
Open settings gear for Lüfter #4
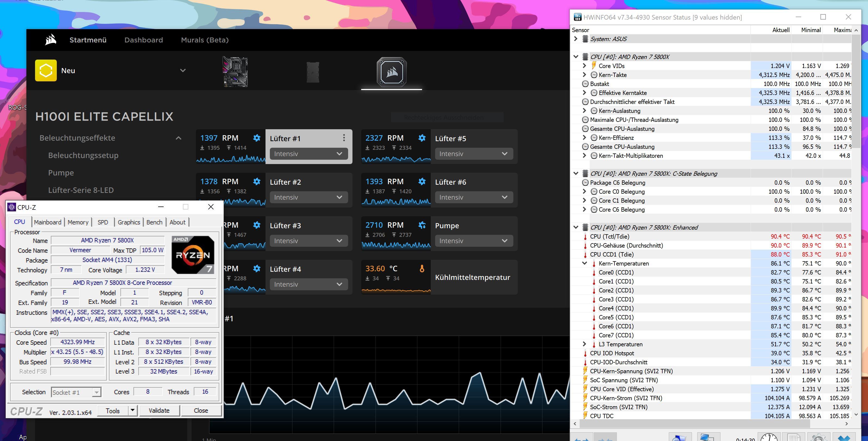(257, 268)
